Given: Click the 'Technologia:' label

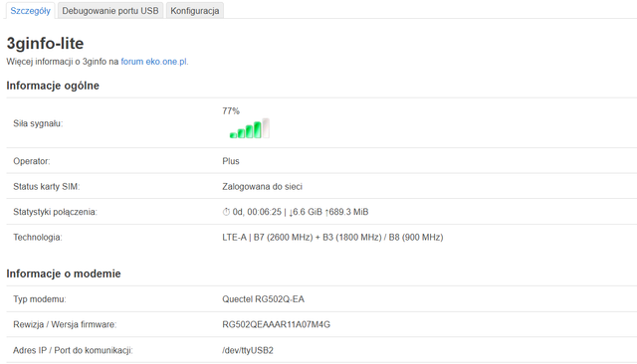Looking at the screenshot, I should (38, 238).
